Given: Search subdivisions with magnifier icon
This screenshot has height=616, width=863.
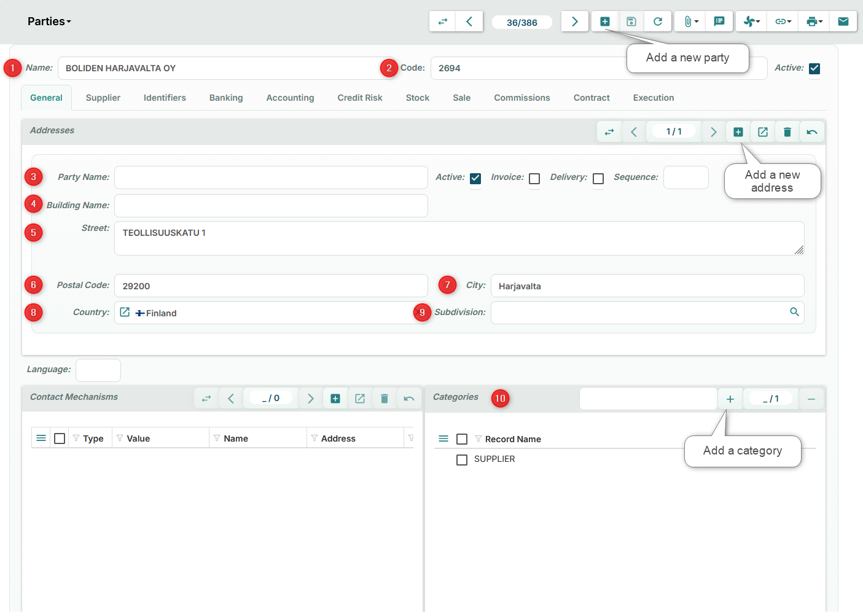Looking at the screenshot, I should tap(794, 312).
